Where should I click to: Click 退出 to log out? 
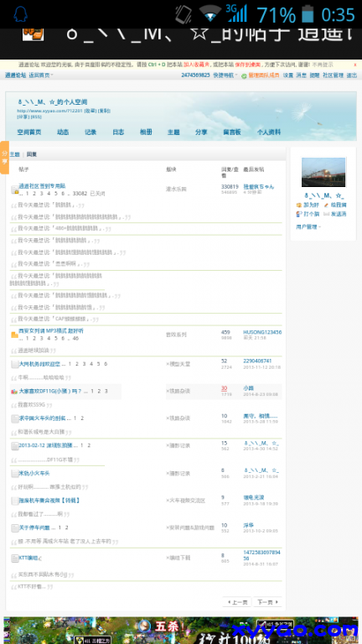coord(351,75)
